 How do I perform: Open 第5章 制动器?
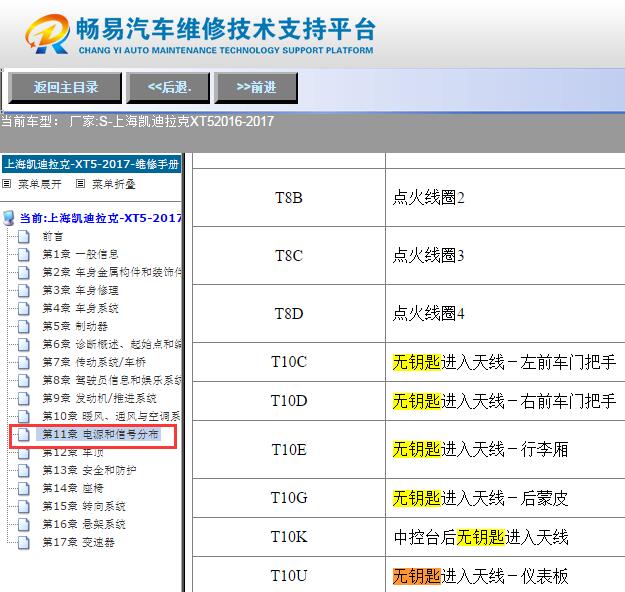pyautogui.click(x=75, y=326)
